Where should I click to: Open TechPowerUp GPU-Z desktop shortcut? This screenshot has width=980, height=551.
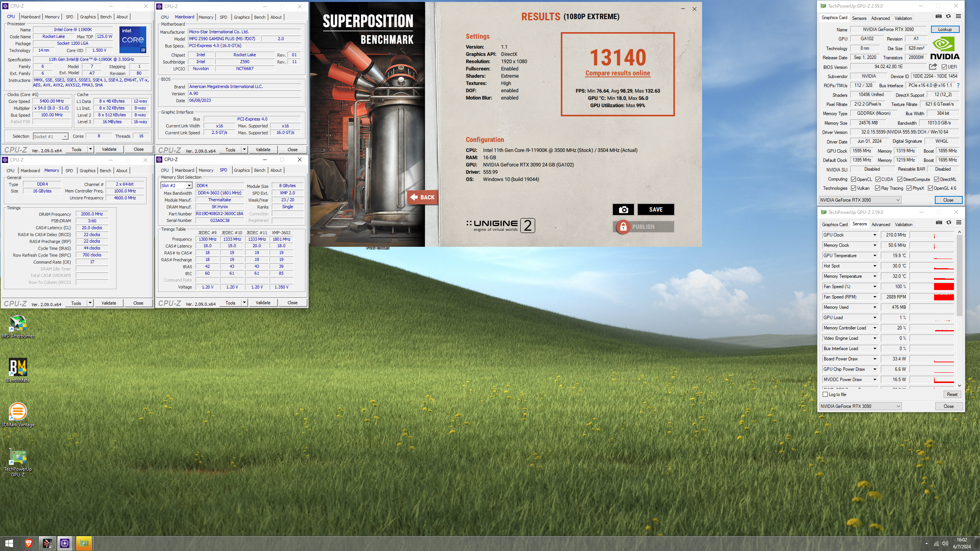pyautogui.click(x=18, y=462)
